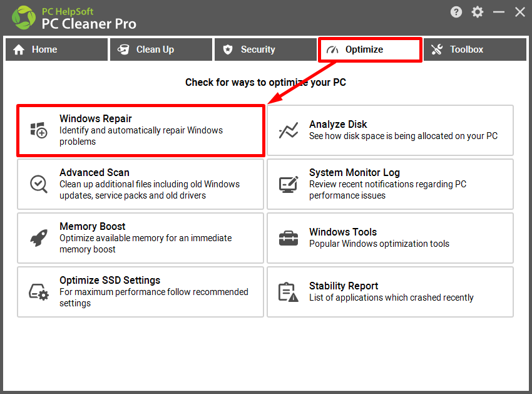The height and width of the screenshot is (394, 532).
Task: Open the Clean Up tab
Action: tap(161, 49)
